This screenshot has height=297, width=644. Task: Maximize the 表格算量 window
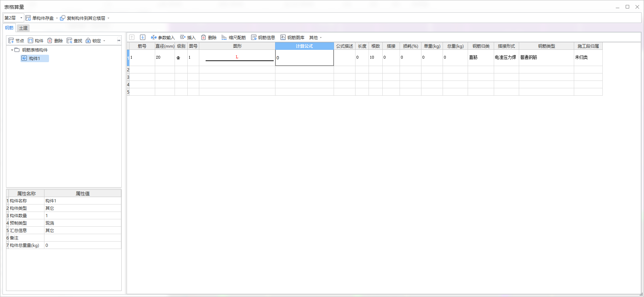[x=627, y=7]
